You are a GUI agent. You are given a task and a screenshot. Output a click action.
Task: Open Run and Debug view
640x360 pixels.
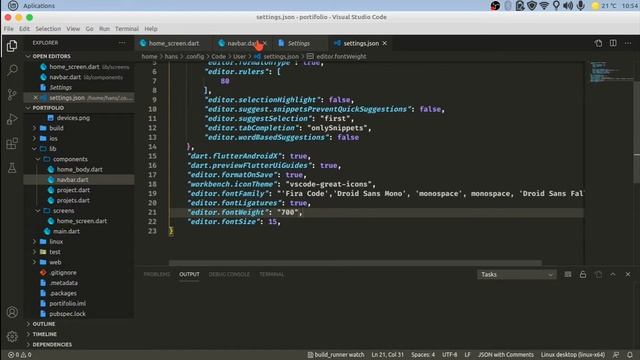click(x=12, y=119)
